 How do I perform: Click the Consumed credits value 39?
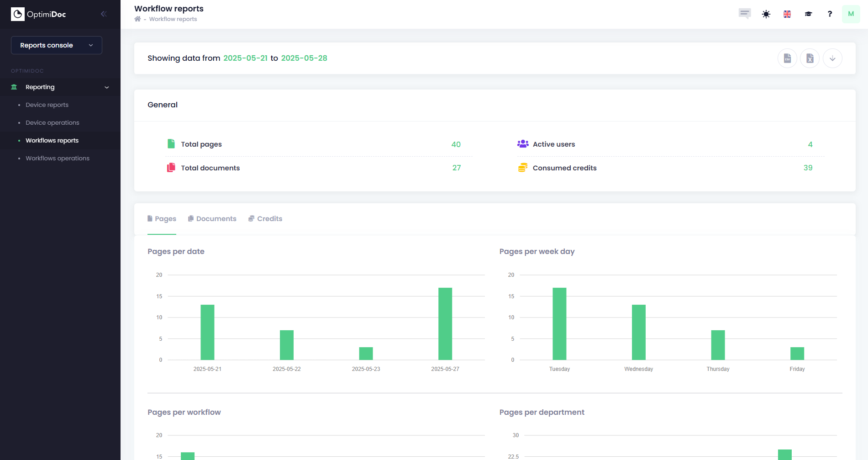808,168
